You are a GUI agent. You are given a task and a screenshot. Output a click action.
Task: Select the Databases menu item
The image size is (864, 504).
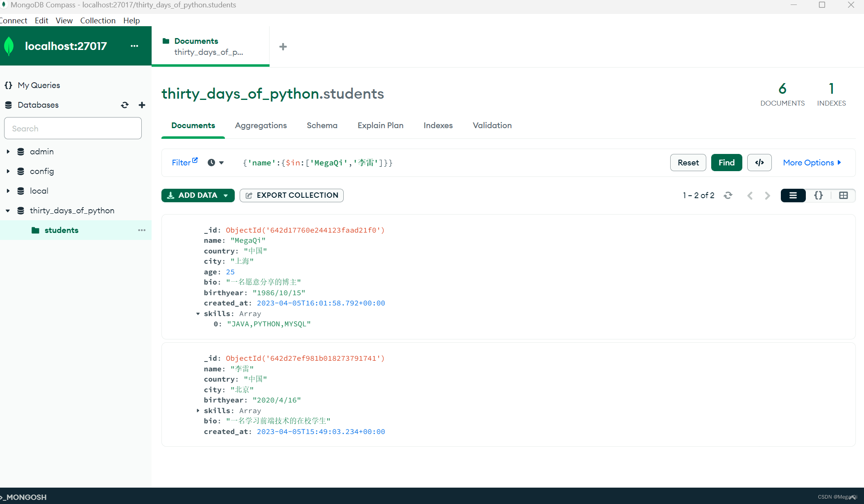tap(37, 104)
